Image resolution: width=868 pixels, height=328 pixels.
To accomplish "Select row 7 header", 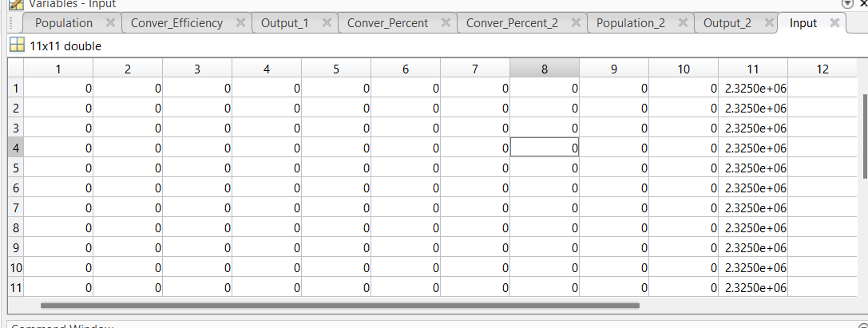I will 16,207.
